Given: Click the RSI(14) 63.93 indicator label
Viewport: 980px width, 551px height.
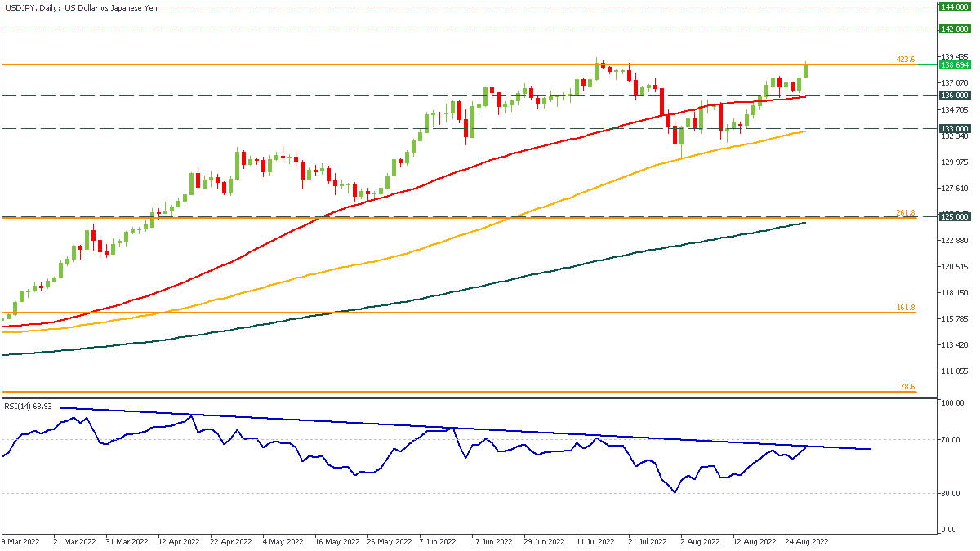Looking at the screenshot, I should tap(29, 406).
